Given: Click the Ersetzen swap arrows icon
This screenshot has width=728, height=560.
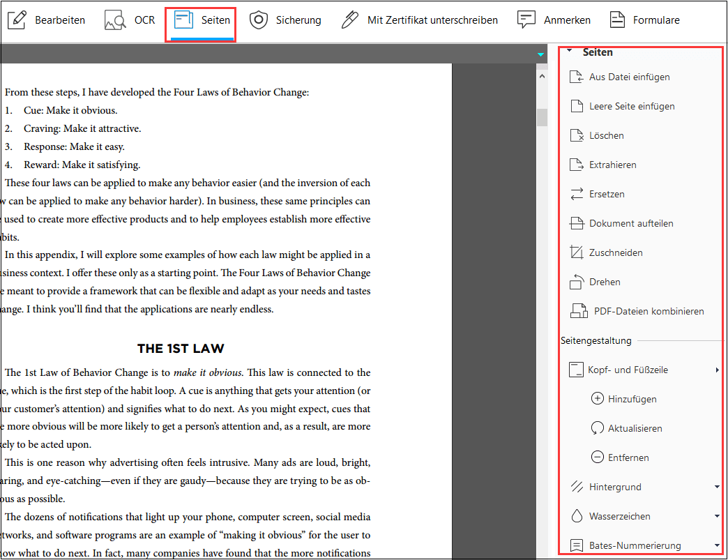Looking at the screenshot, I should pyautogui.click(x=577, y=194).
